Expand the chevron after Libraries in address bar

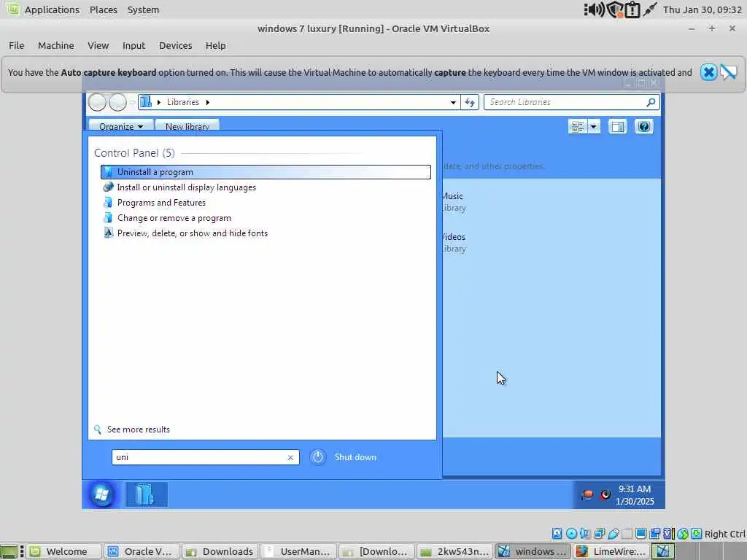[208, 102]
